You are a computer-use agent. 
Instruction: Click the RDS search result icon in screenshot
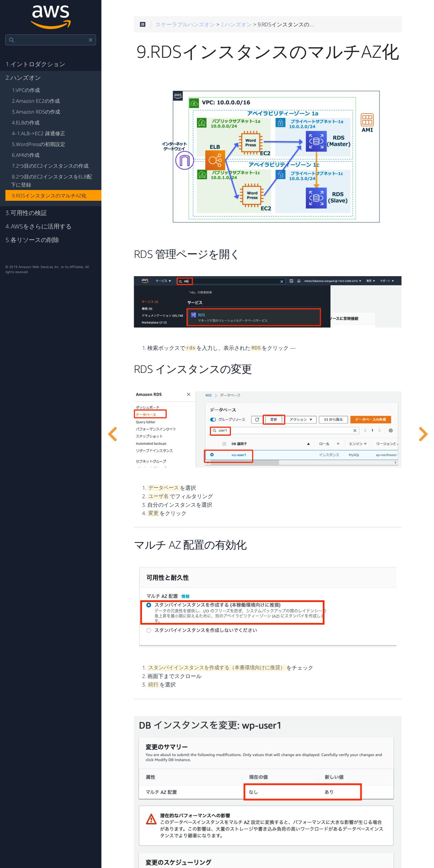[x=194, y=315]
